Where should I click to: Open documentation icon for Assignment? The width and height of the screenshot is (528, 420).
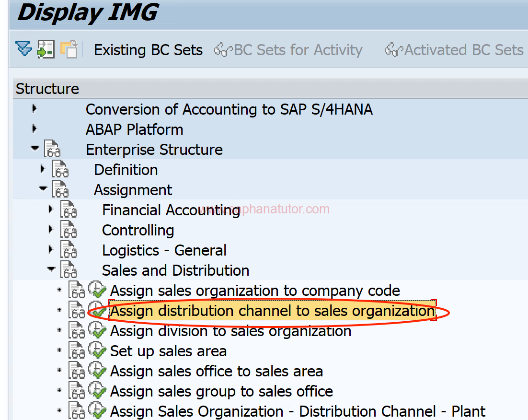(x=60, y=189)
